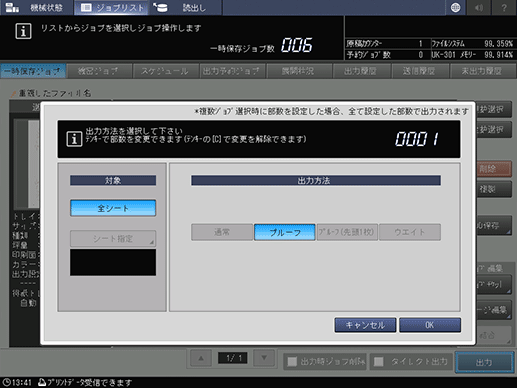
Task: Select the 検品ジョブ tab
Action: [98, 71]
